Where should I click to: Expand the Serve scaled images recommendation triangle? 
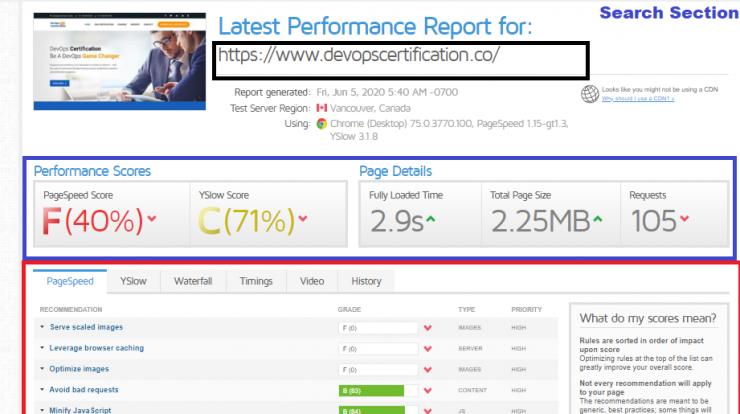point(42,327)
